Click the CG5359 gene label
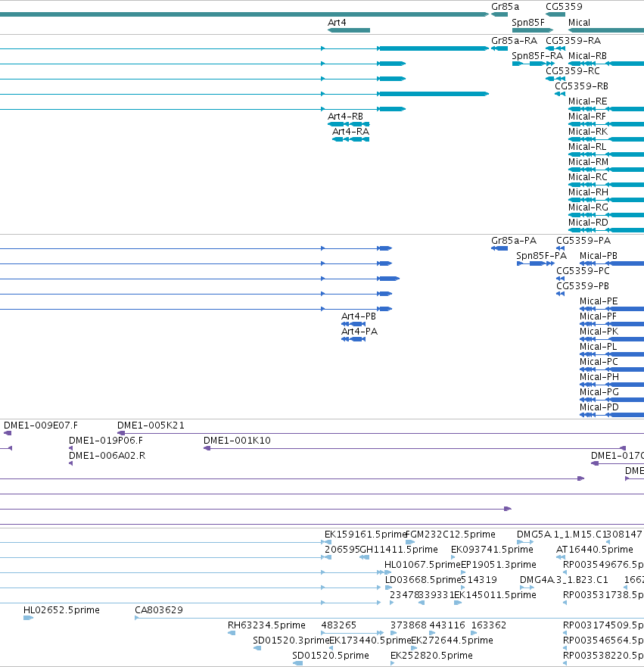Image resolution: width=644 pixels, height=667 pixels. click(x=564, y=6)
